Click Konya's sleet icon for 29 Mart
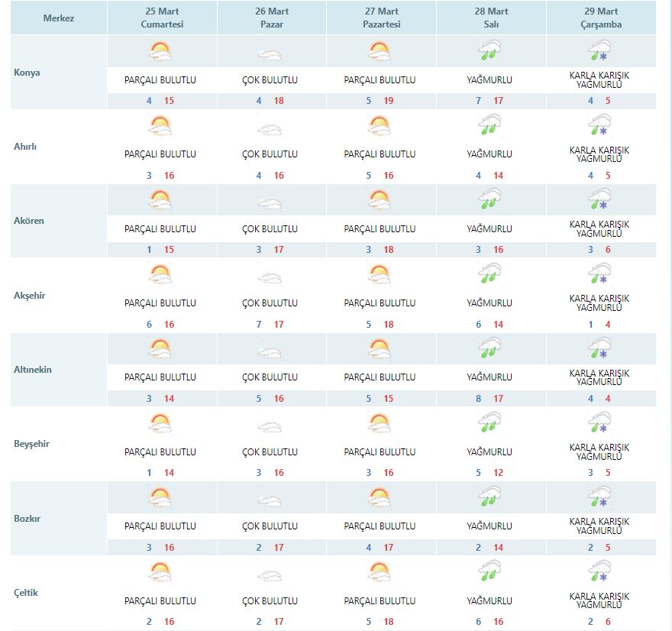 pyautogui.click(x=599, y=53)
